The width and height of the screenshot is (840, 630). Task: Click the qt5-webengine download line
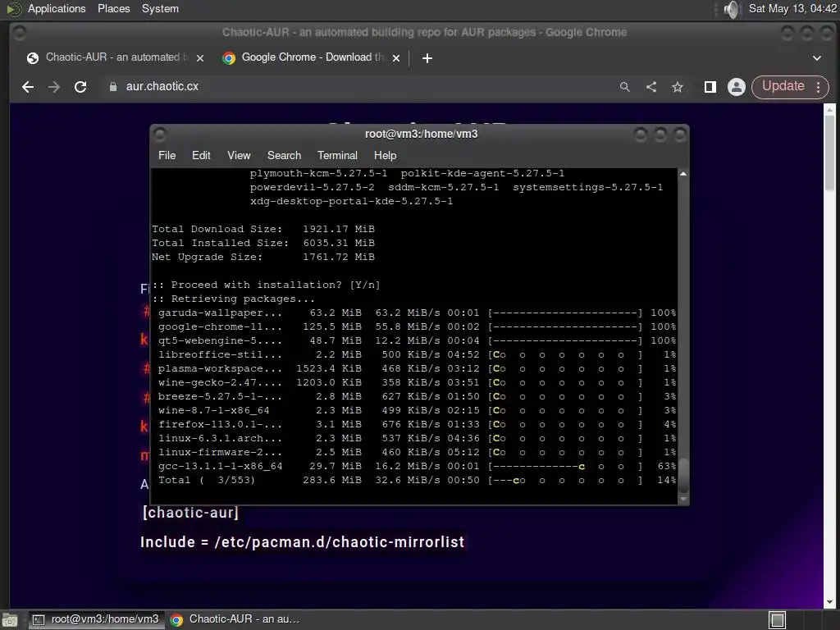(x=417, y=340)
